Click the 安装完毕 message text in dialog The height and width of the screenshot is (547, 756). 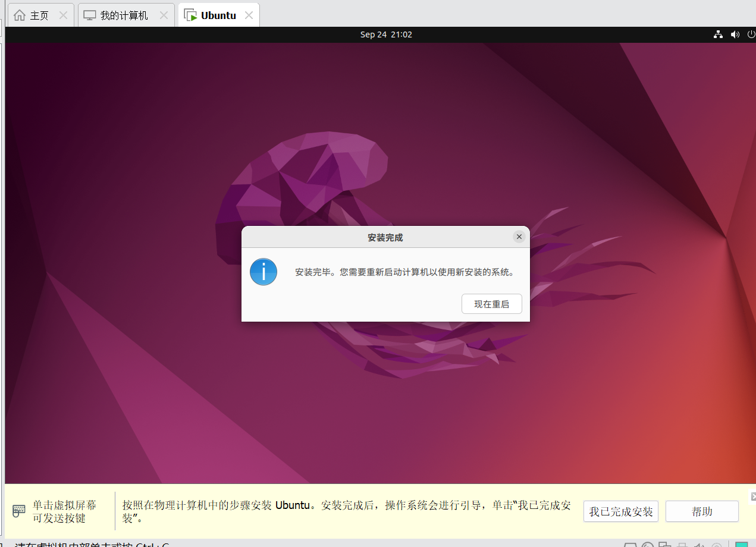coord(404,272)
